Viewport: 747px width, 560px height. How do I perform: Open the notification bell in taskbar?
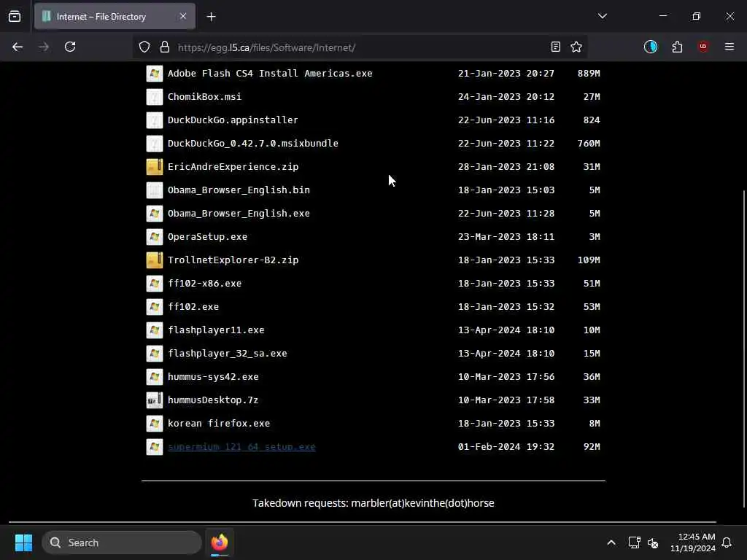point(727,542)
